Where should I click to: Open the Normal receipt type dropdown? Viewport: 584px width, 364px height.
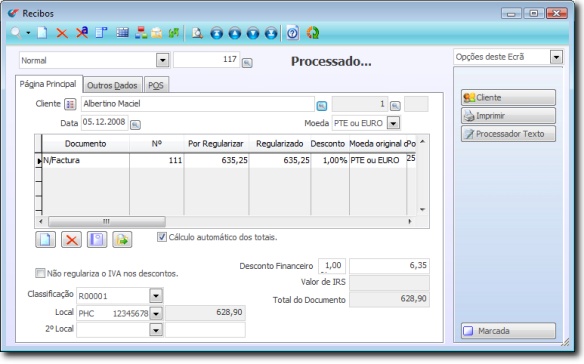click(x=162, y=60)
